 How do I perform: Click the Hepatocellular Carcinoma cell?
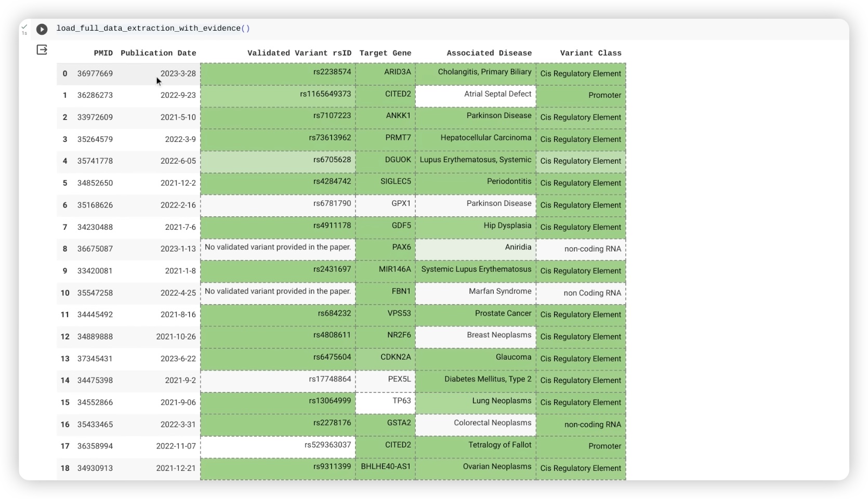pos(476,140)
